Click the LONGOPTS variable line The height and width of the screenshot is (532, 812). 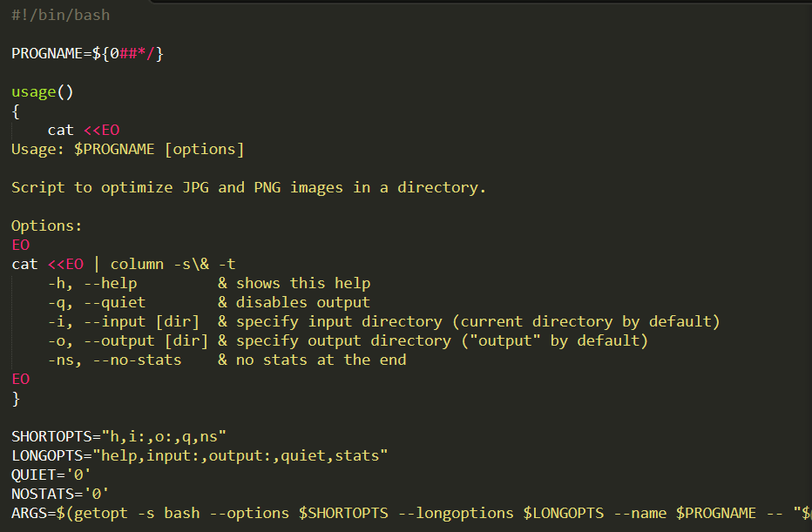tap(199, 455)
